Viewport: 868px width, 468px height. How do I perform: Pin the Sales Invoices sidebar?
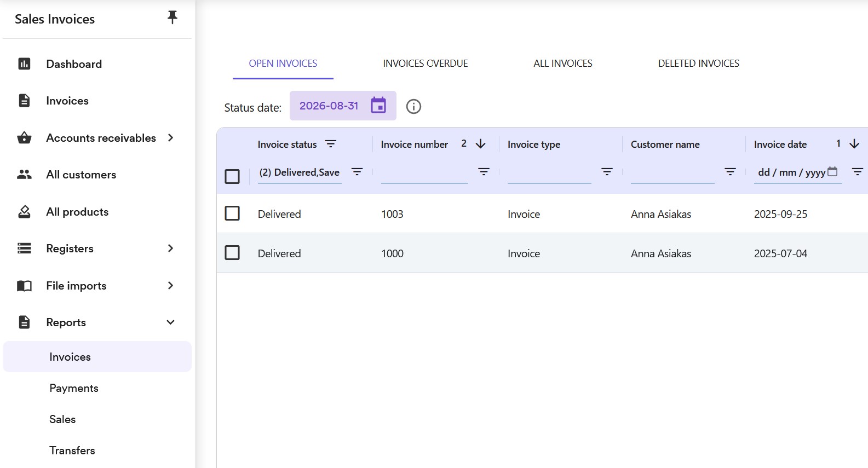coord(173,18)
